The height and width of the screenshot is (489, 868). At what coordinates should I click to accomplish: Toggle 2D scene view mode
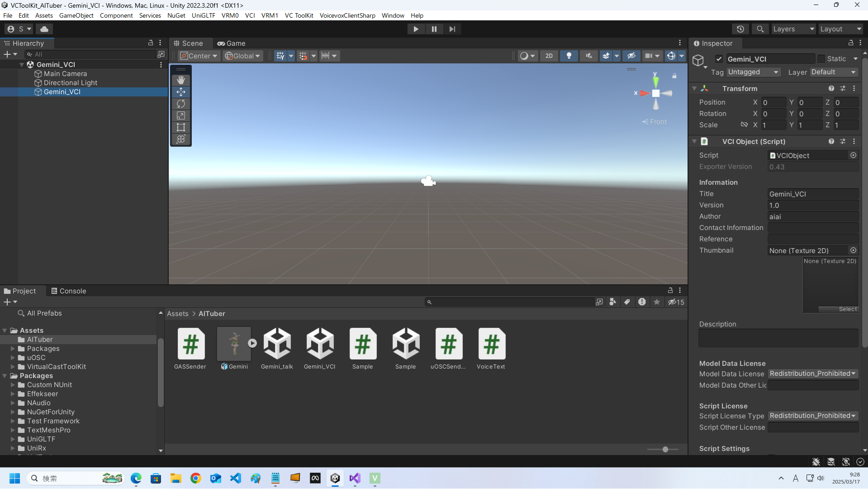(x=549, y=56)
